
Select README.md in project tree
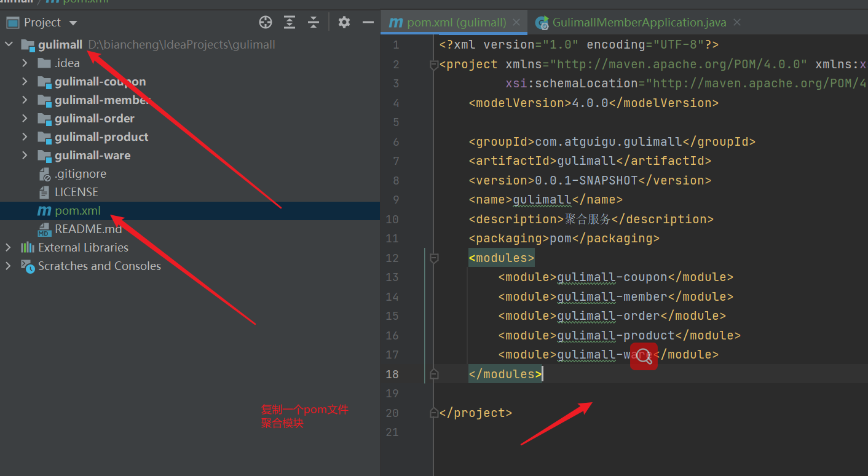click(88, 229)
